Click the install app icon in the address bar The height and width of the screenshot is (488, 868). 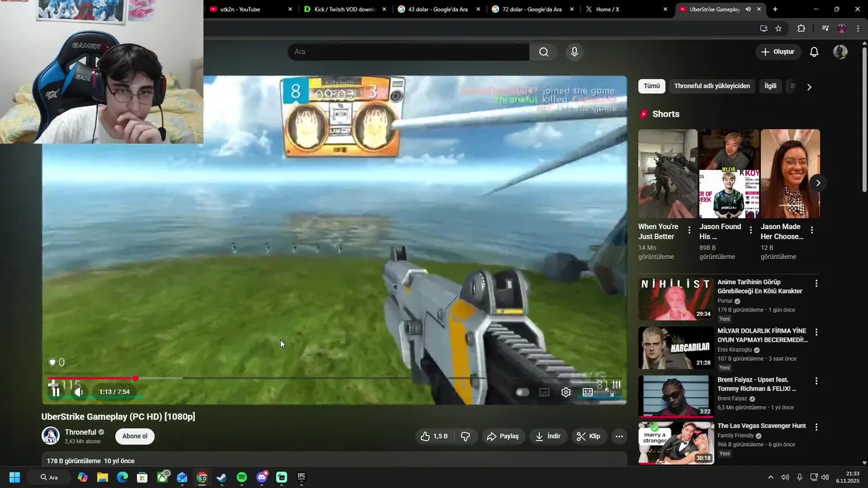[x=764, y=28]
